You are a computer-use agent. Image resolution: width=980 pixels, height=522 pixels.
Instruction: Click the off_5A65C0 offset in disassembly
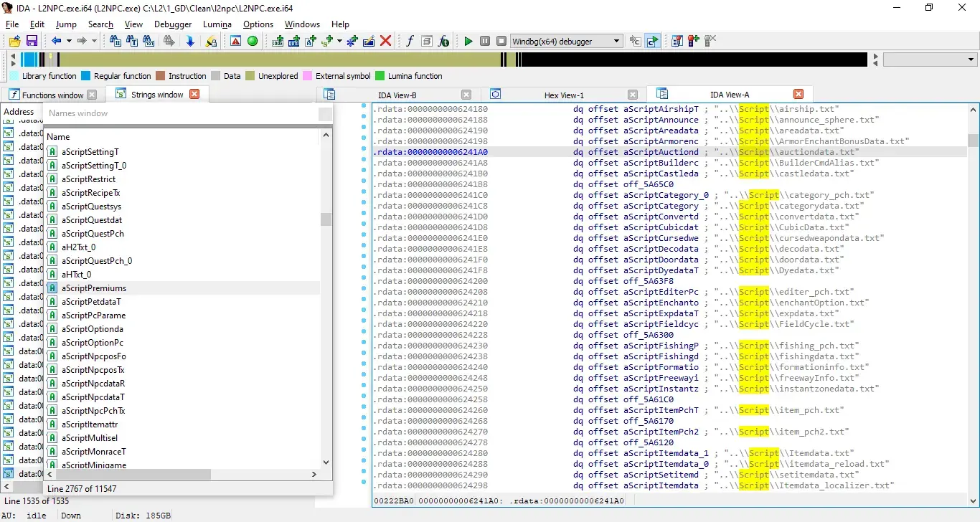(x=648, y=184)
